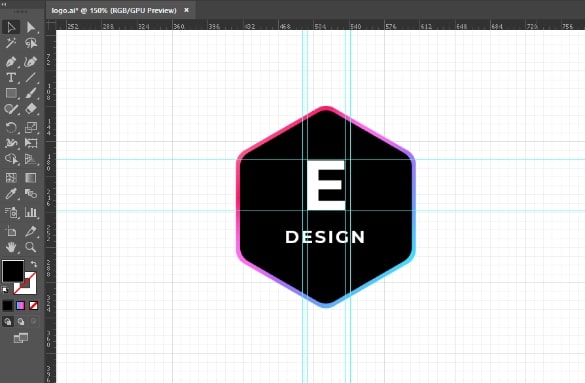Select the Selection tool arrow
Image resolution: width=585 pixels, height=383 pixels.
click(x=11, y=27)
